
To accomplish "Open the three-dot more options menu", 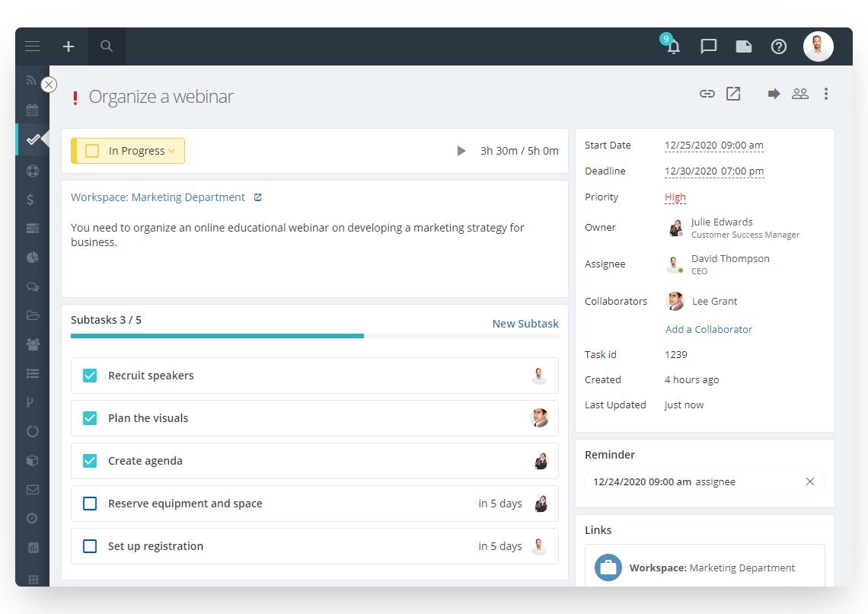I will point(826,94).
